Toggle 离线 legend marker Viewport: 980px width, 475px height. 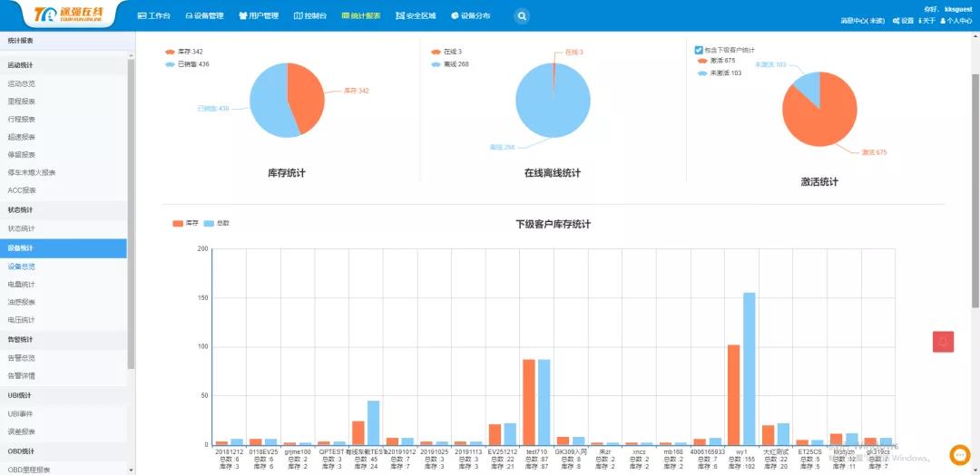[436, 64]
